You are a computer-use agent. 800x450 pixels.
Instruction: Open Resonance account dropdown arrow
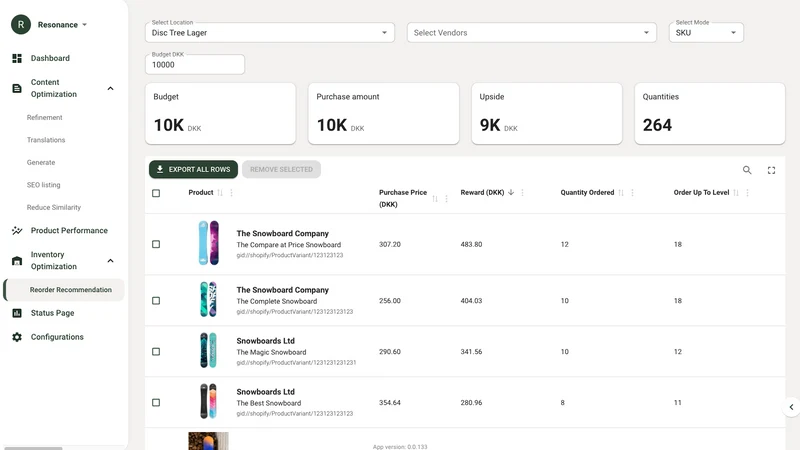[x=85, y=24]
